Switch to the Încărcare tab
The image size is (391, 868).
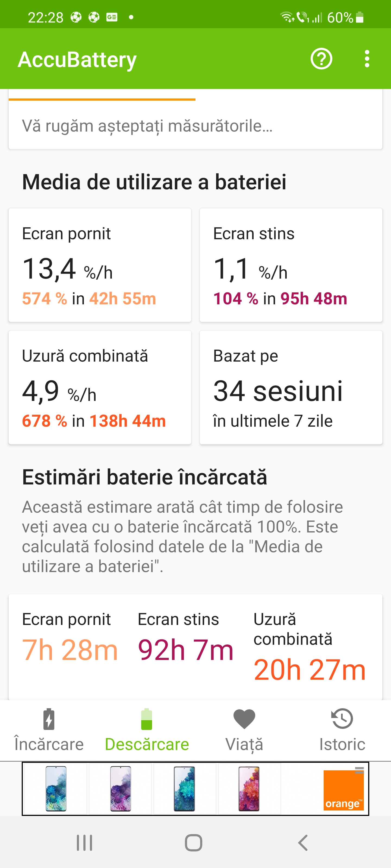49,729
